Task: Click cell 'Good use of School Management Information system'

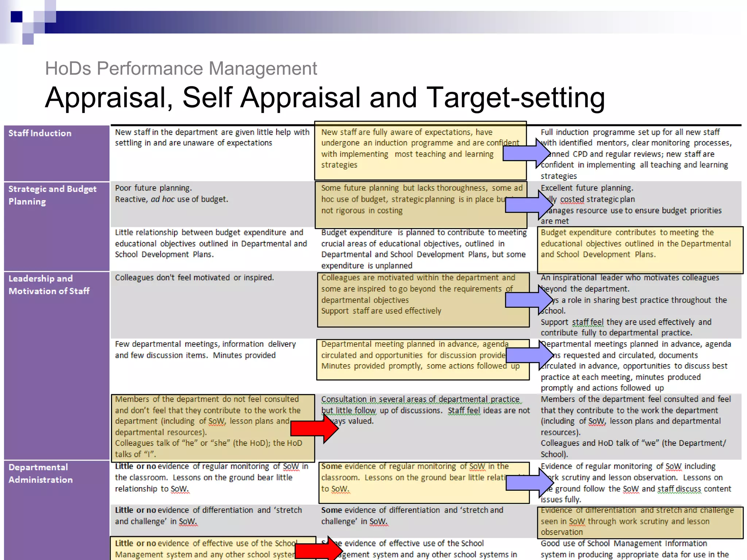Action: (x=639, y=549)
